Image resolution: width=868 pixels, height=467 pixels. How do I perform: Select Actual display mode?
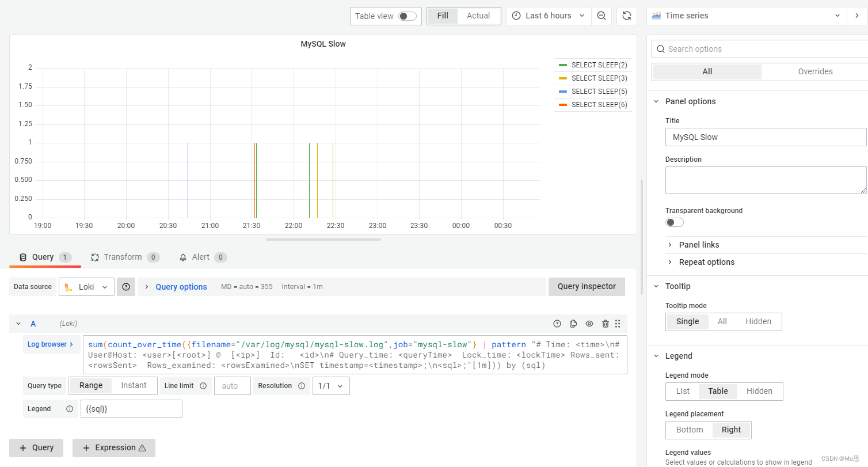point(478,16)
